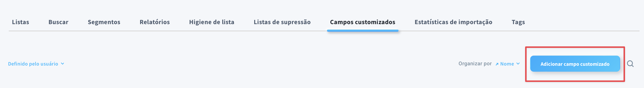Open Estatísticas de importação tab
This screenshot has width=644, height=88.
453,22
